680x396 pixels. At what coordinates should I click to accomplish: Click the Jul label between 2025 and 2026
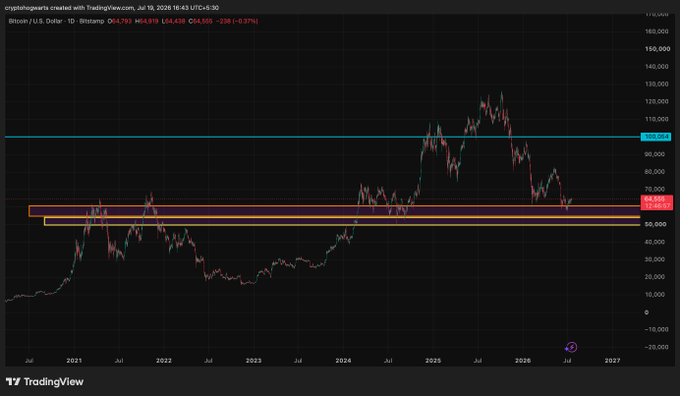point(477,360)
